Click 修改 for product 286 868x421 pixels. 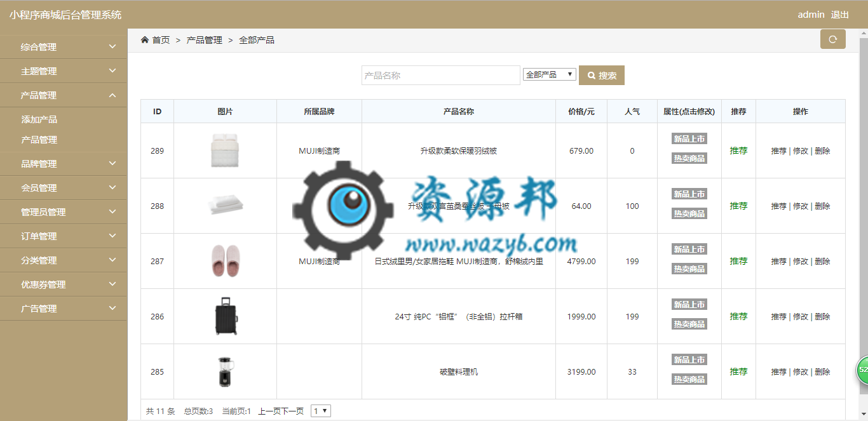click(x=801, y=317)
